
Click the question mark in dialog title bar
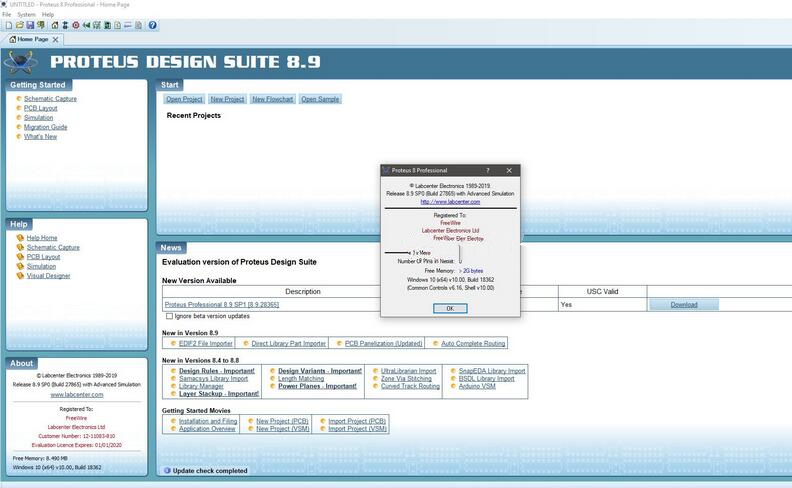click(x=488, y=171)
